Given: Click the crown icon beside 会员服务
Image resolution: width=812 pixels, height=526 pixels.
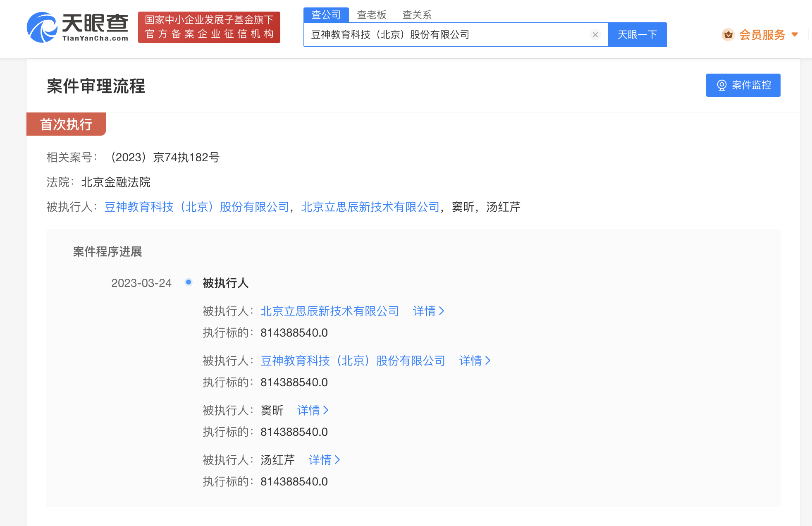Looking at the screenshot, I should click(727, 34).
